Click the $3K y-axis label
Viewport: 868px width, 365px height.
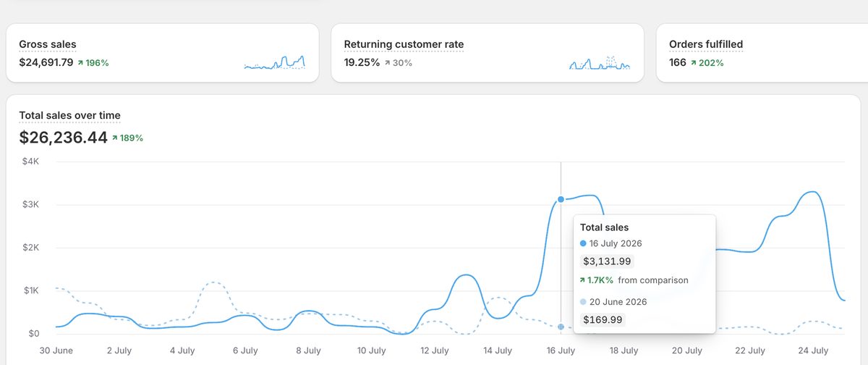30,205
